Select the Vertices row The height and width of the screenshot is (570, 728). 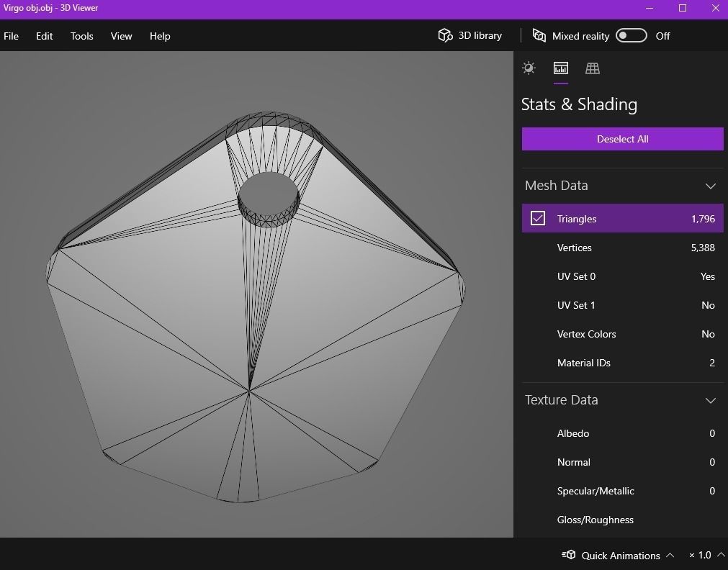point(622,248)
